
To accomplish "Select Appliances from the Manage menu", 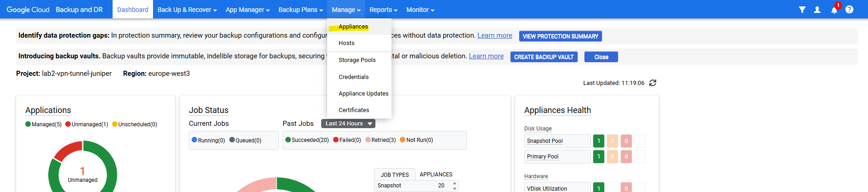I will point(353,27).
